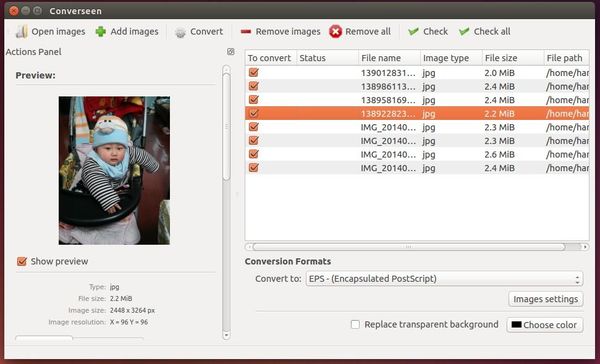Click the Remove all label text
Screen dimensions: 600x364
(368, 31)
